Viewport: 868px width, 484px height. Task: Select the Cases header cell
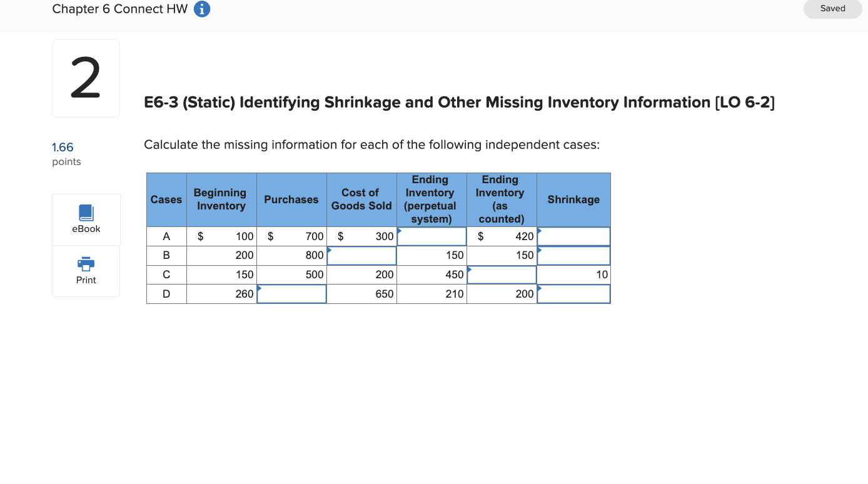pos(166,199)
